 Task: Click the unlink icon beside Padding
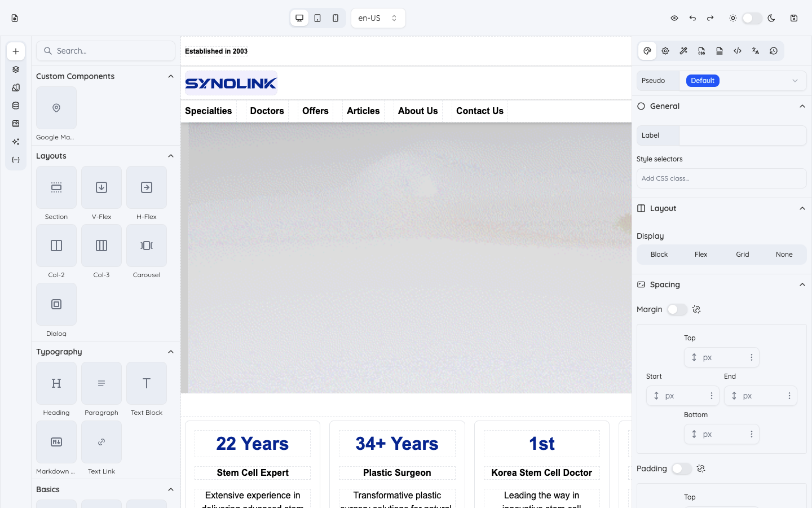point(701,468)
